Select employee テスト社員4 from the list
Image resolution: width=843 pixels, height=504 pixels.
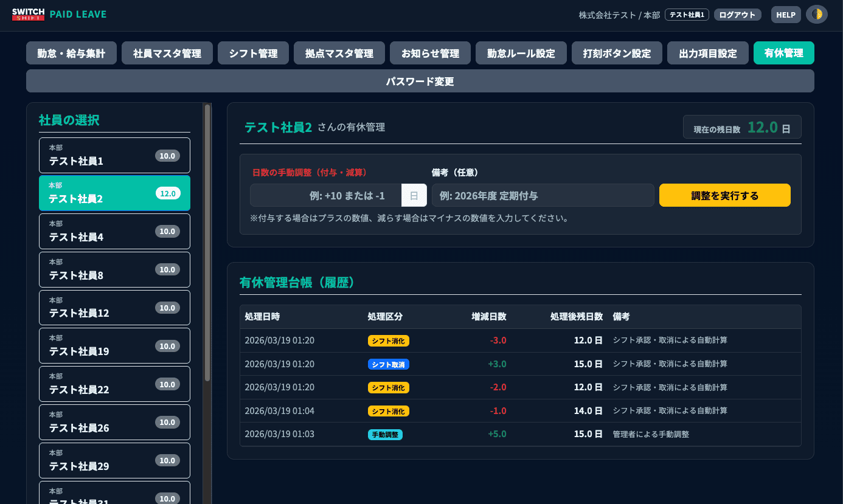pyautogui.click(x=114, y=231)
